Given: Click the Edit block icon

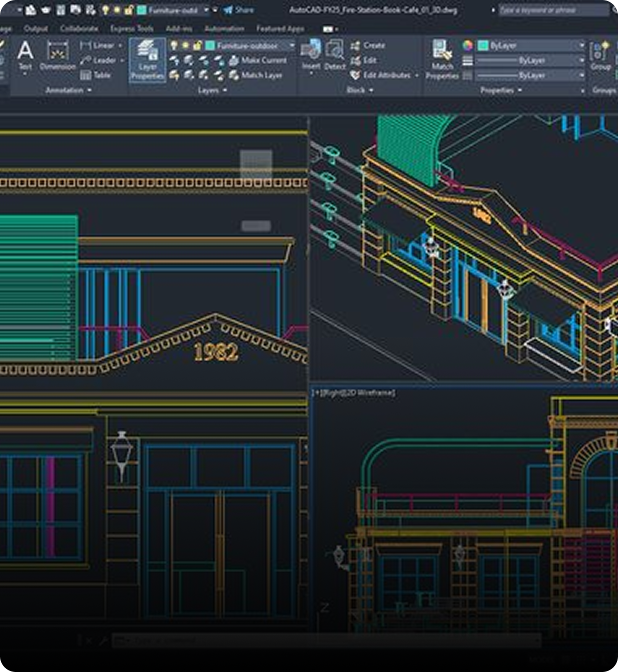Looking at the screenshot, I should click(355, 61).
